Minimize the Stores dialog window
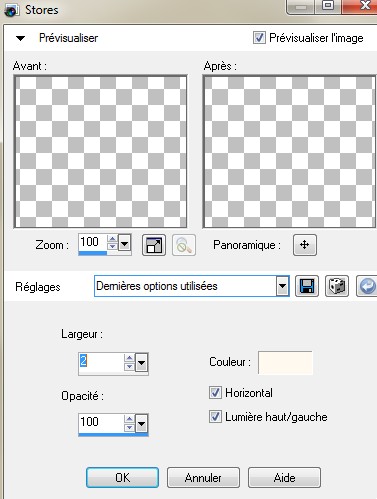This screenshot has width=377, height=499. coord(301,6)
